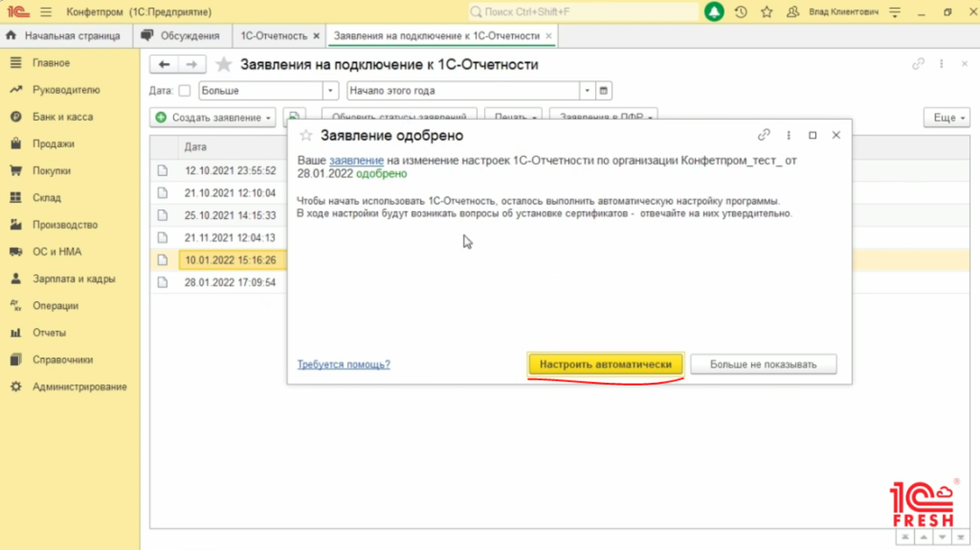Open the заявление hyperlink in dialog
The width and height of the screenshot is (980, 550).
click(x=356, y=161)
